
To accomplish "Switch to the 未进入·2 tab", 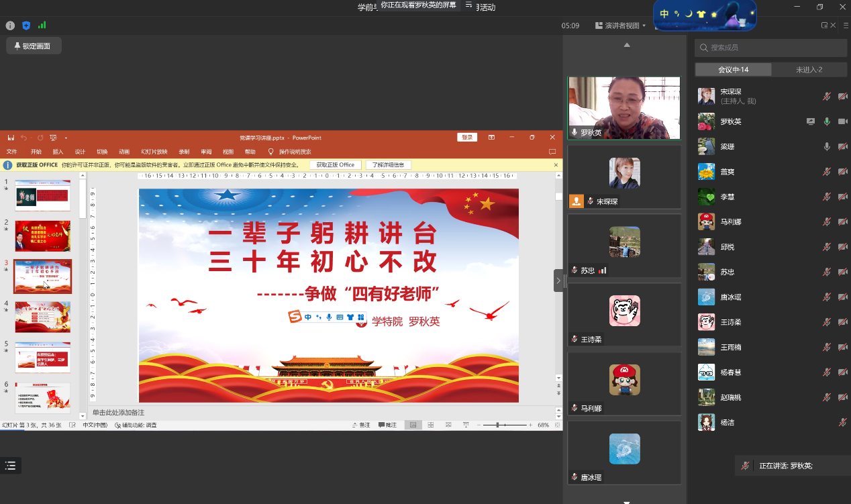I will tap(809, 70).
